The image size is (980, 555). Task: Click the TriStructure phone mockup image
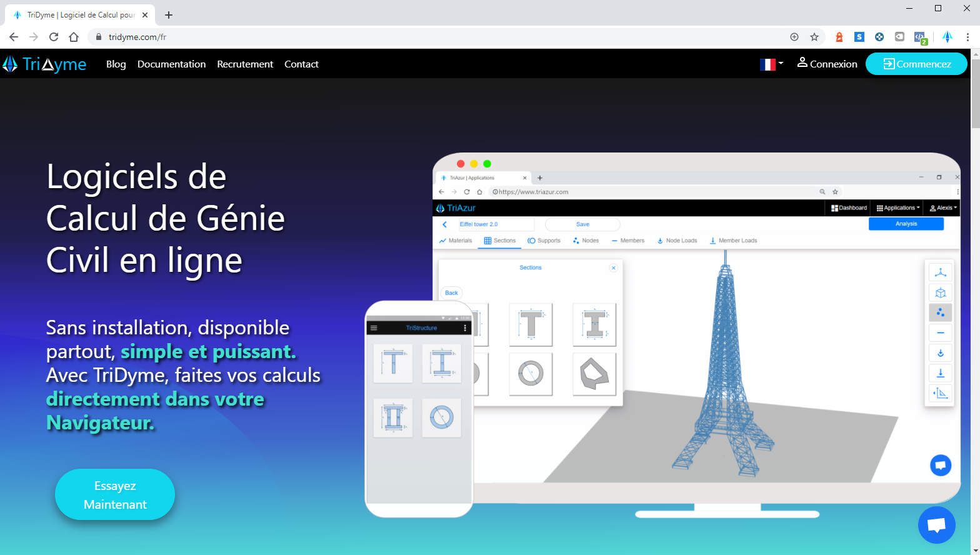pos(419,409)
